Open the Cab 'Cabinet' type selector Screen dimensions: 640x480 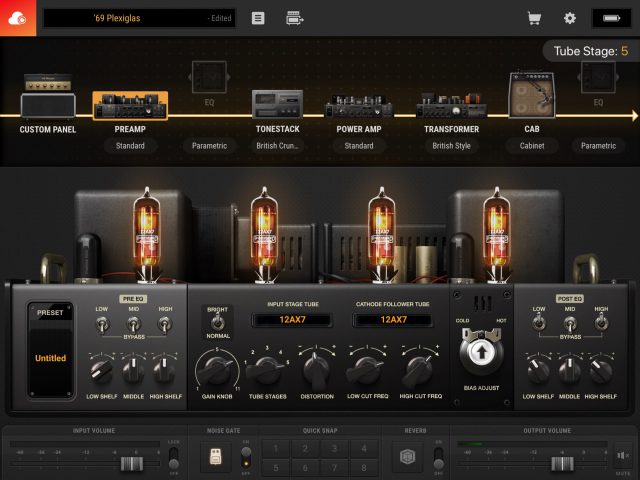[532, 146]
